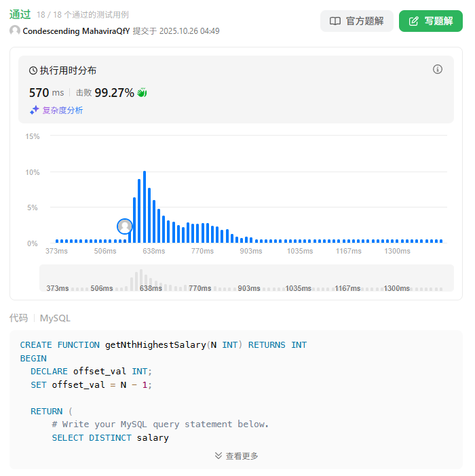Click the 570 ms runtime value
This screenshot has height=476, width=475.
tap(46, 93)
